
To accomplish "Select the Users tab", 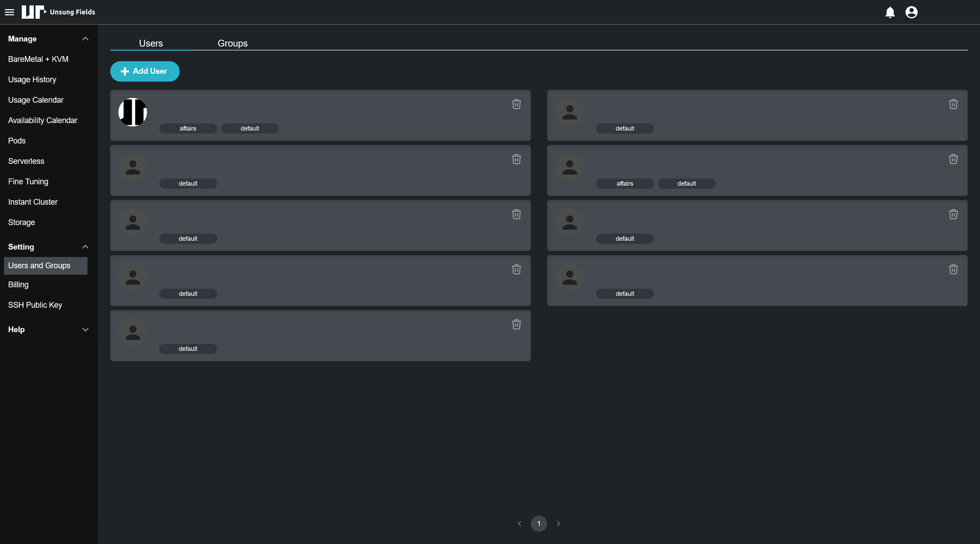I will [x=151, y=43].
